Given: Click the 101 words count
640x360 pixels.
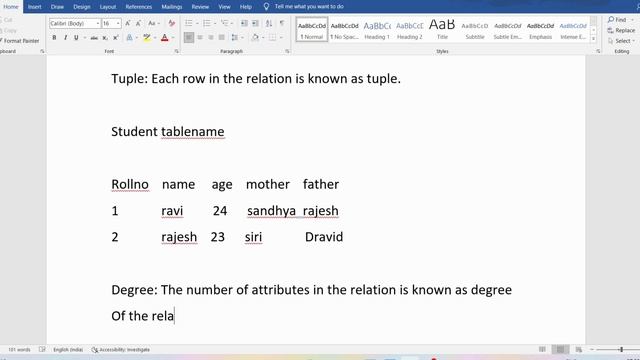Looking at the screenshot, I should tap(19, 349).
